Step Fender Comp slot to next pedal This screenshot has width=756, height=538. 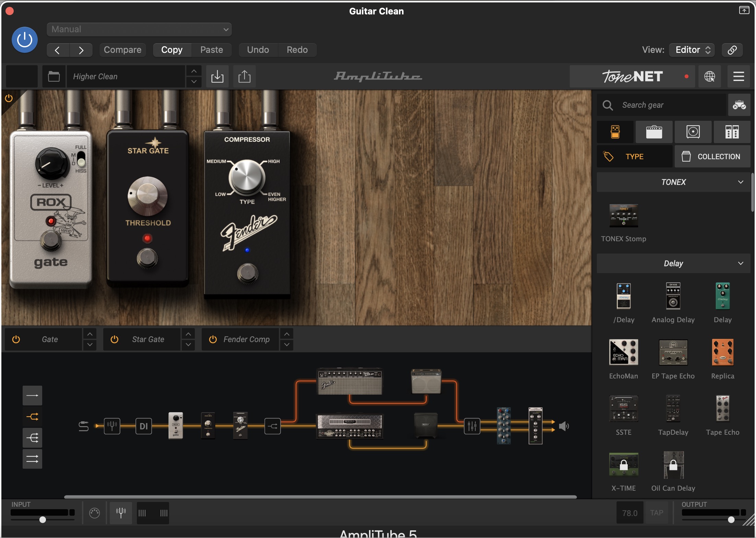(287, 344)
